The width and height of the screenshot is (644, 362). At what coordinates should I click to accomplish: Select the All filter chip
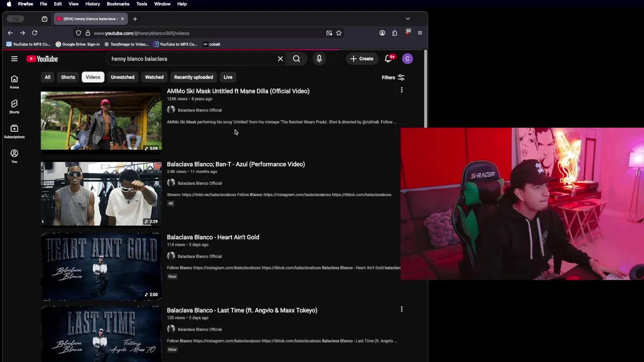(47, 77)
